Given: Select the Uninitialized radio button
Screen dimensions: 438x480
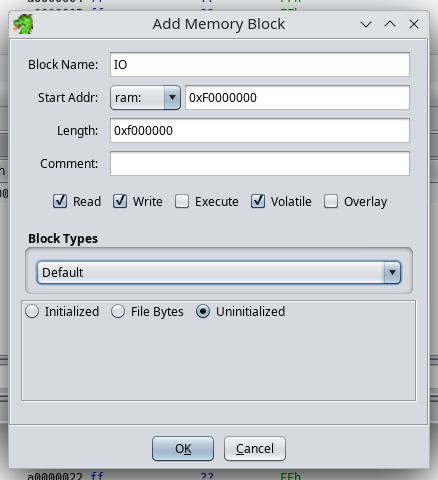Looking at the screenshot, I should (203, 311).
